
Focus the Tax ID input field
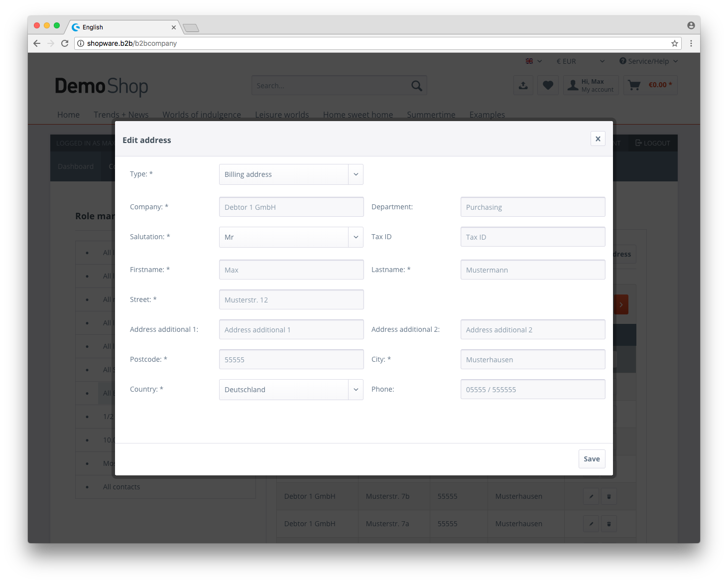532,237
